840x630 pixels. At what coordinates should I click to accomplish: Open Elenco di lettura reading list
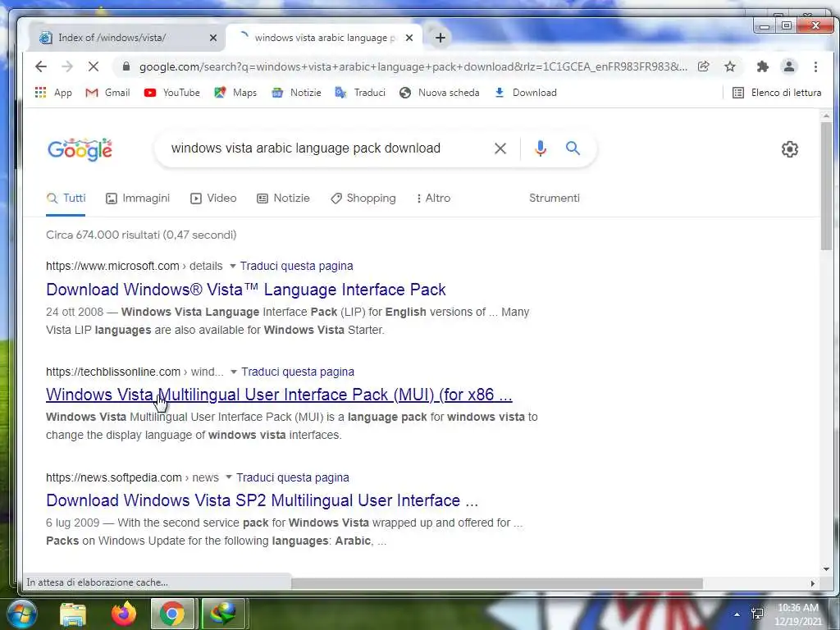pyautogui.click(x=777, y=93)
